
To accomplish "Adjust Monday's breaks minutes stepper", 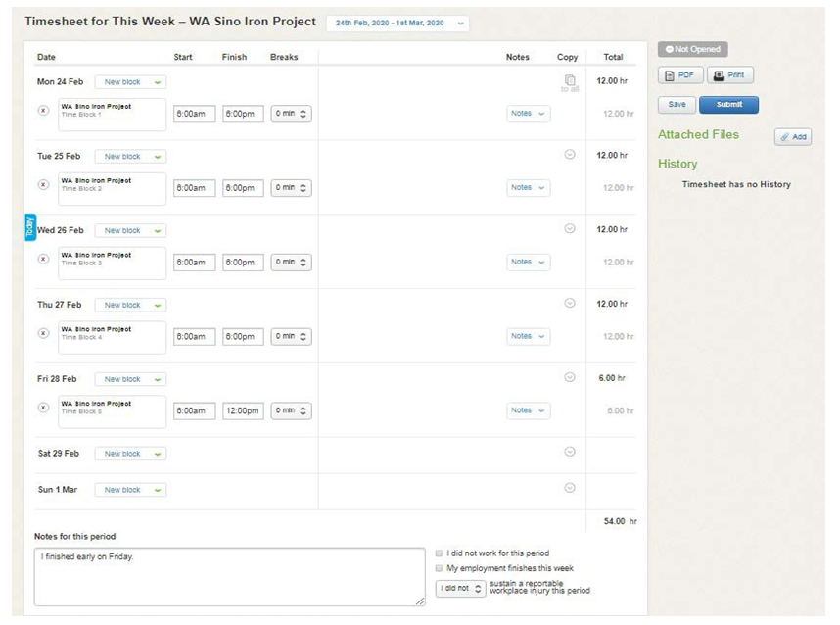I will pos(292,114).
